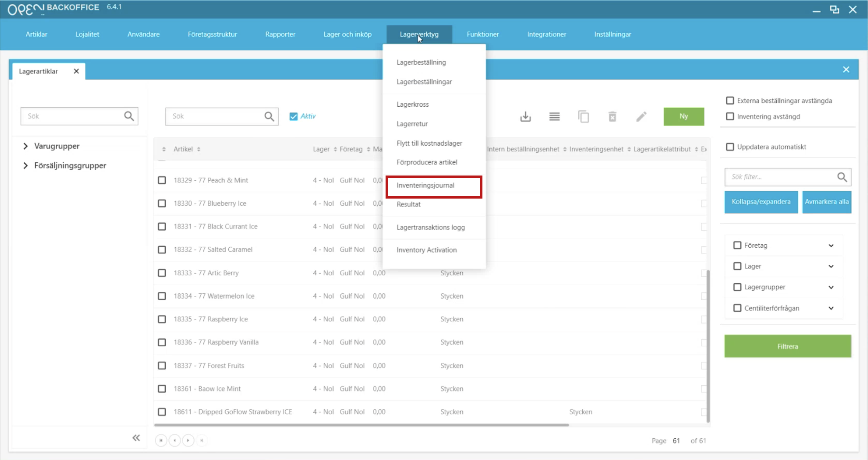This screenshot has height=460, width=868.
Task: Toggle the Aktiv checkbox
Action: 293,116
